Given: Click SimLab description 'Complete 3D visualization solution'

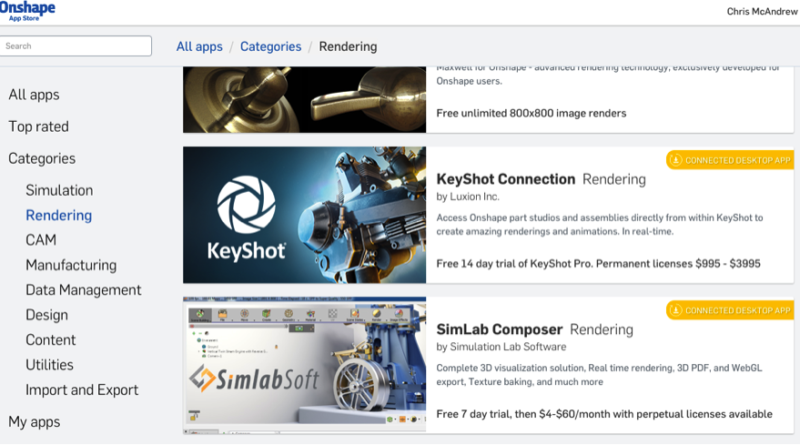Looking at the screenshot, I should coord(599,375).
